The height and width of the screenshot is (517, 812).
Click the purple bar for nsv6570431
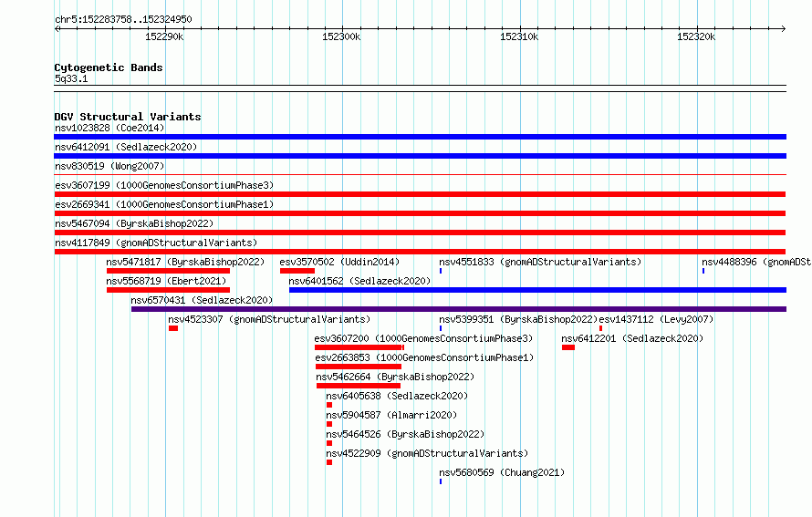coord(459,309)
